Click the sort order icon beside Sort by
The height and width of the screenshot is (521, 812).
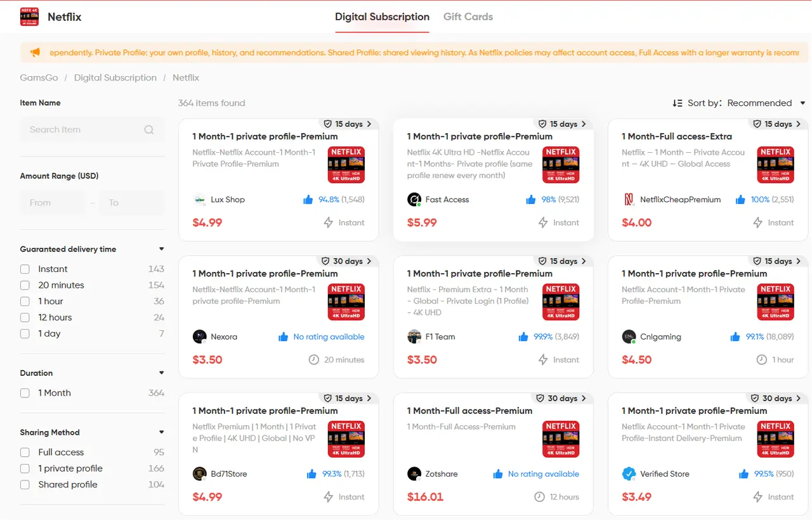[x=678, y=103]
